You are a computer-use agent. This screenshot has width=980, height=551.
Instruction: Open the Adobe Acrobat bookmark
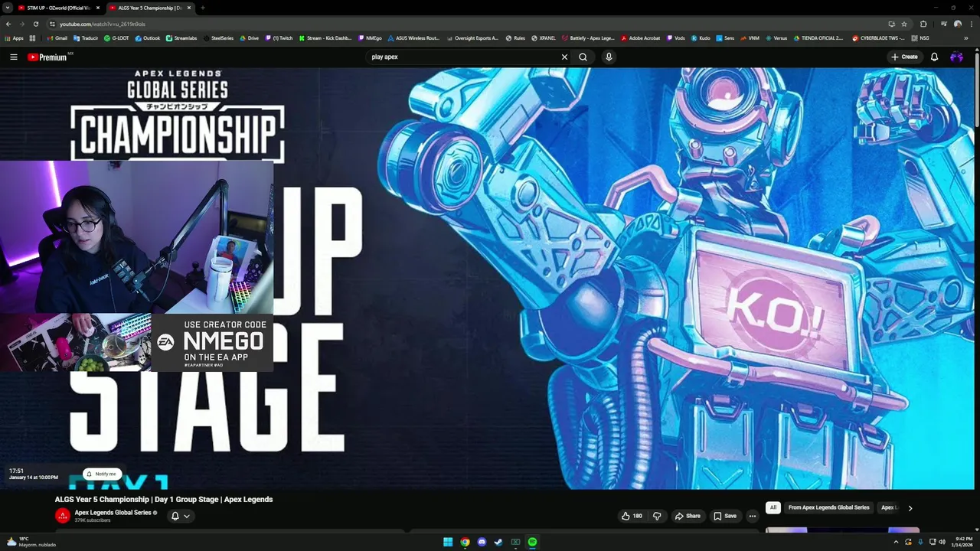coord(640,37)
